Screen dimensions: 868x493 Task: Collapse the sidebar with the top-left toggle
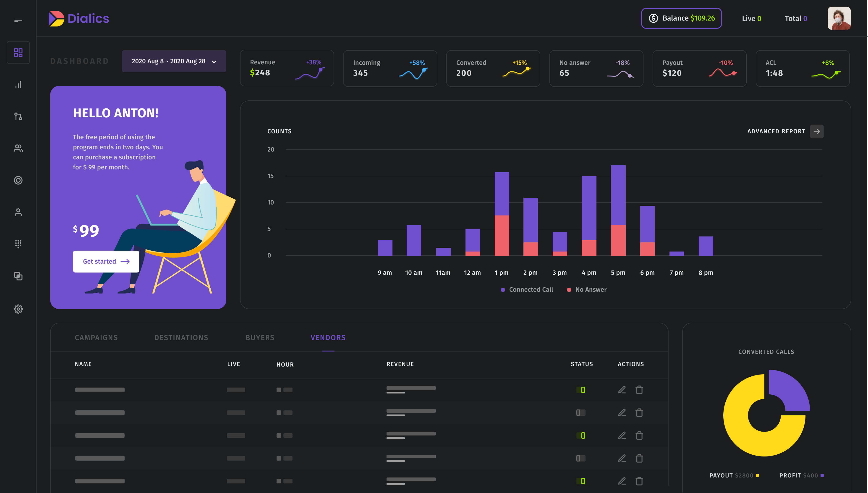pos(18,20)
